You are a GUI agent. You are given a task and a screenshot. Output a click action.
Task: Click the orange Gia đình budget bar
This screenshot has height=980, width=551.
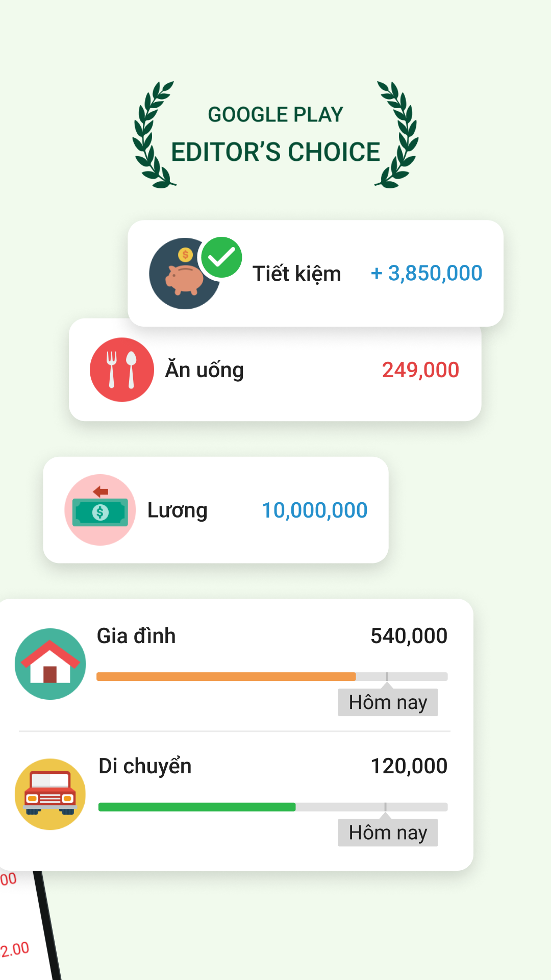coord(226,677)
